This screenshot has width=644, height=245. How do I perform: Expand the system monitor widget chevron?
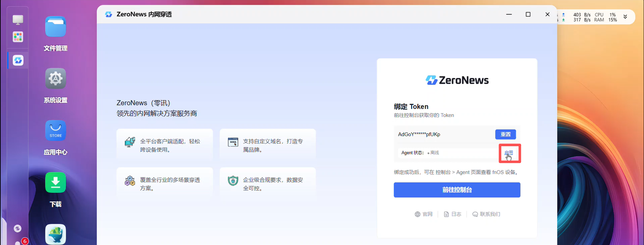tap(625, 17)
